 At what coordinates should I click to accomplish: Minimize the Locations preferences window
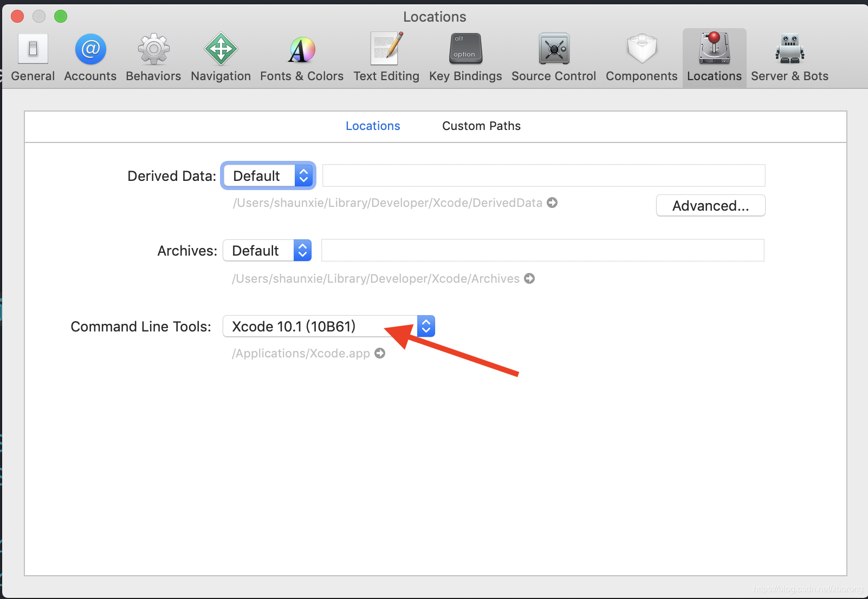pos(39,16)
